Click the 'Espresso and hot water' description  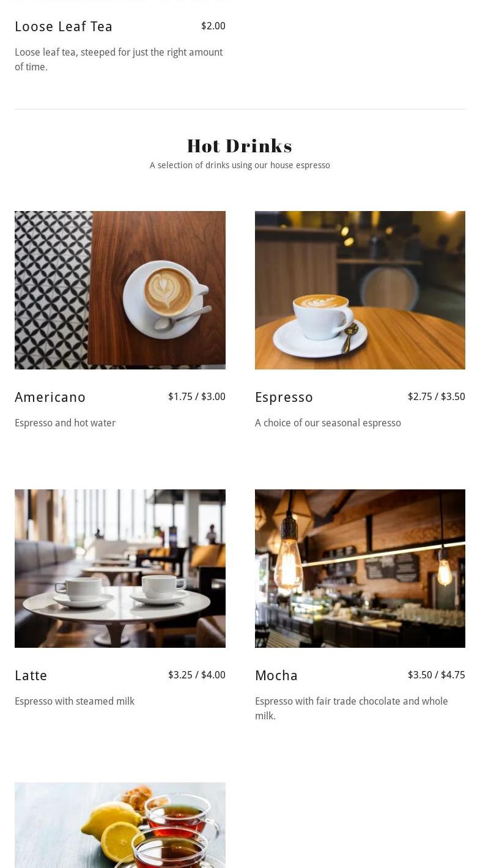pos(65,423)
